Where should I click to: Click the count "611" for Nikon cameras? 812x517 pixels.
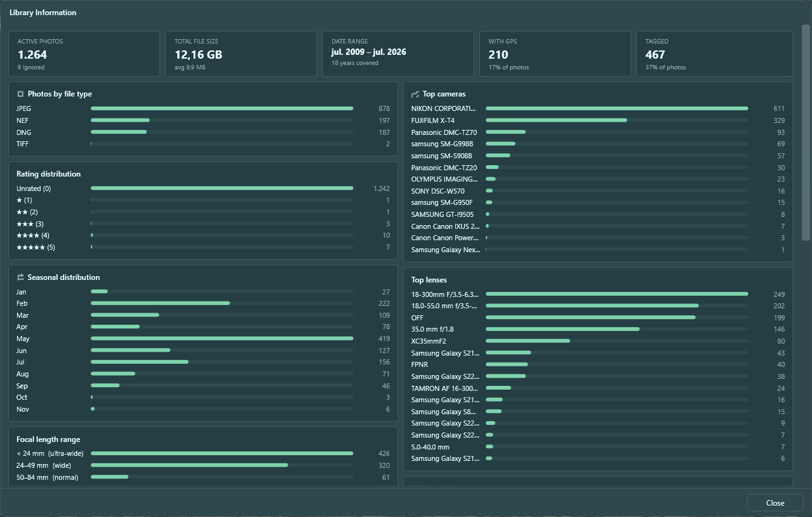pos(779,108)
